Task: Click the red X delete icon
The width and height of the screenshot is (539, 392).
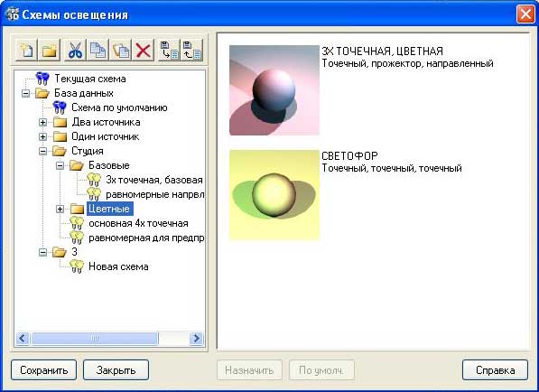Action: pos(143,51)
